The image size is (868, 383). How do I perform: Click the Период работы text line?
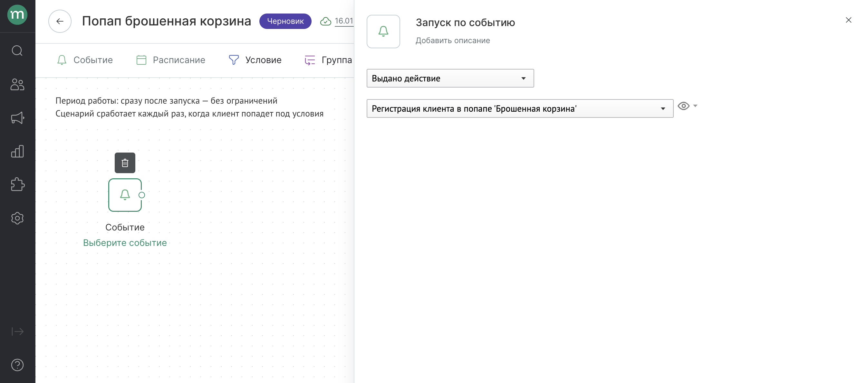[166, 101]
